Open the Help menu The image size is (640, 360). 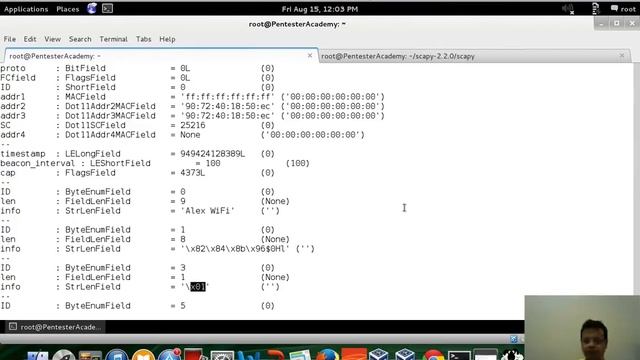tap(167, 39)
